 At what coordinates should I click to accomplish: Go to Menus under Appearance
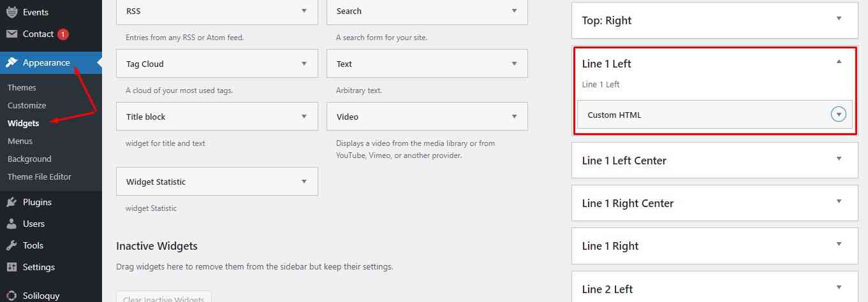pos(20,141)
